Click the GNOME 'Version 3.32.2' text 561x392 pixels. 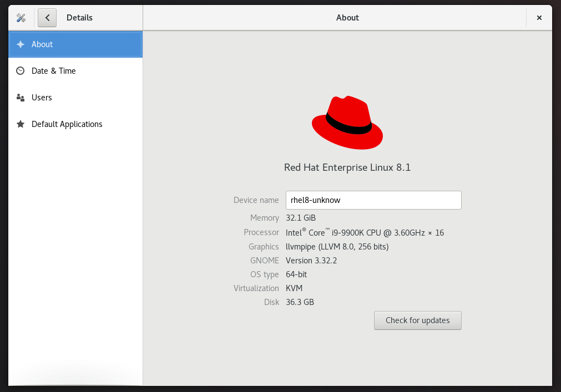311,261
